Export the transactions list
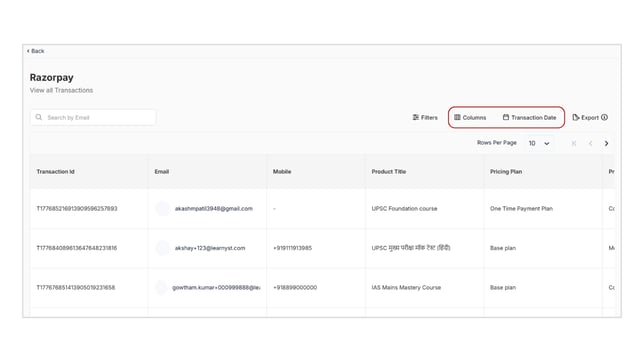644x362 pixels. [x=585, y=118]
